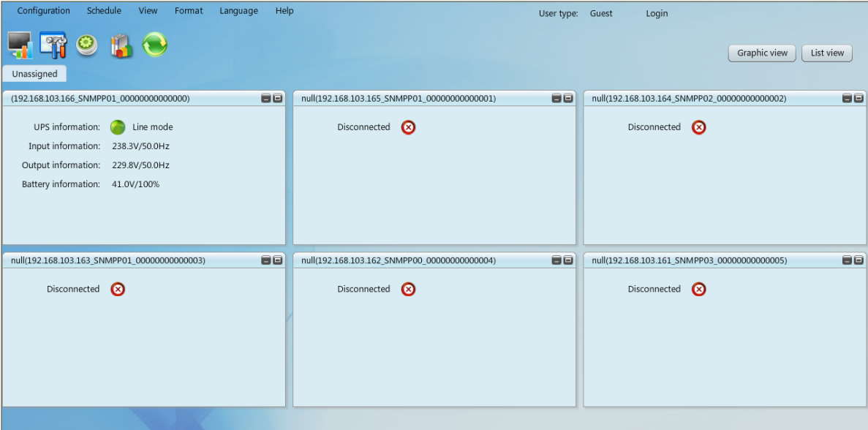Click the Login link

(x=657, y=13)
